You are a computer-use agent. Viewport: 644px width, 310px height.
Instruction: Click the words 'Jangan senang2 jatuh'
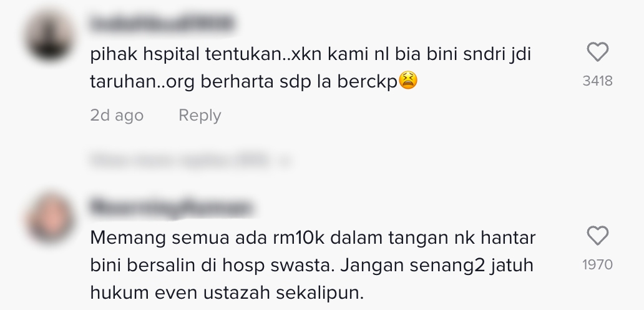437,265
